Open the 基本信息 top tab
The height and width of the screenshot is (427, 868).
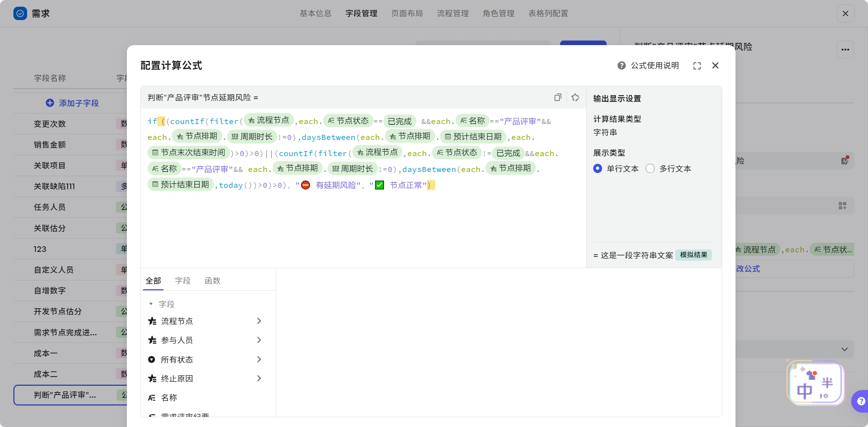316,13
